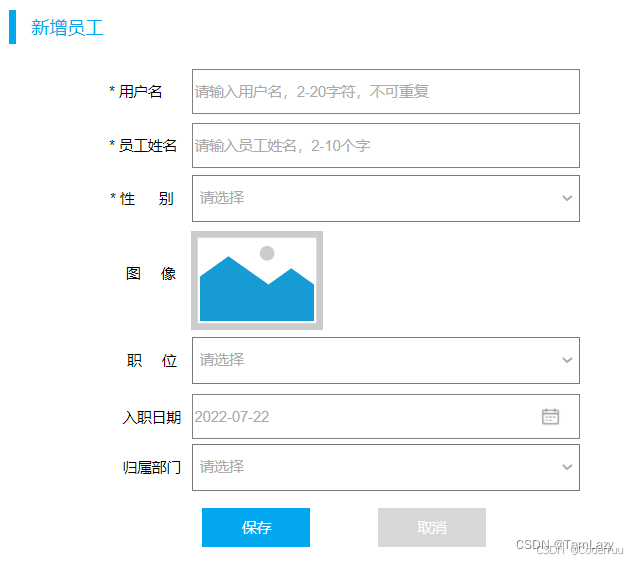Click the 用户名 input field
This screenshot has height=561, width=629.
pyautogui.click(x=386, y=91)
